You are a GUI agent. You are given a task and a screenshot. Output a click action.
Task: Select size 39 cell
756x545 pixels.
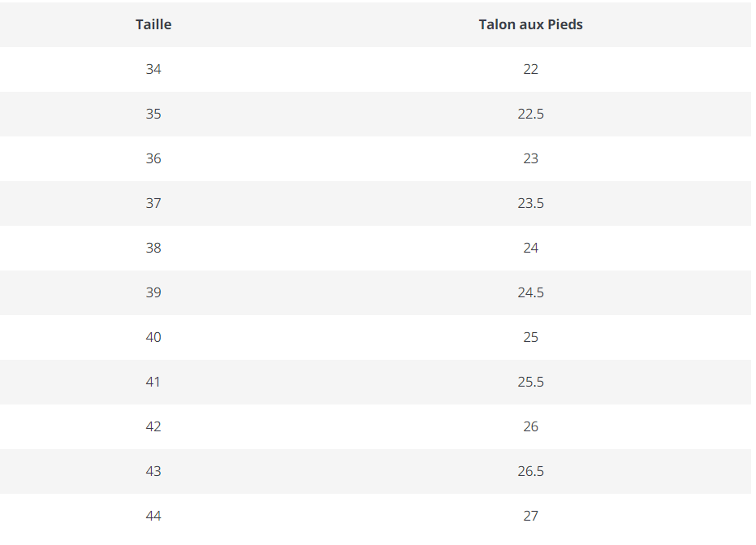(x=153, y=292)
